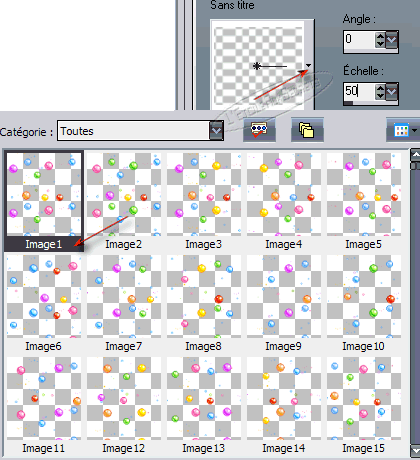The image size is (420, 460).
Task: Open the Catégorie dropdown showing Toutes
Action: coord(140,131)
